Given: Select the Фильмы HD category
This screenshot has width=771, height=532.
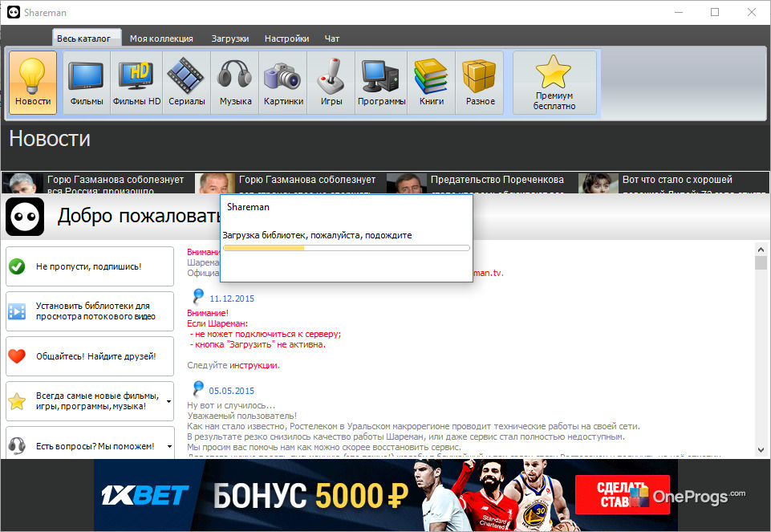Looking at the screenshot, I should pos(136,83).
